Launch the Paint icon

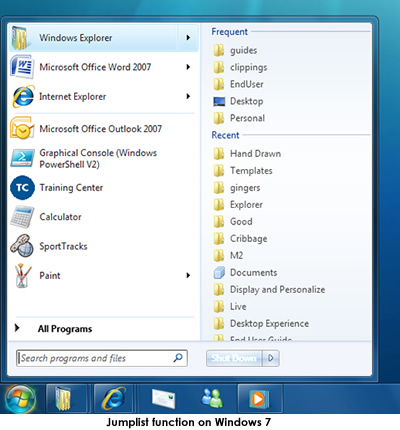click(x=22, y=275)
